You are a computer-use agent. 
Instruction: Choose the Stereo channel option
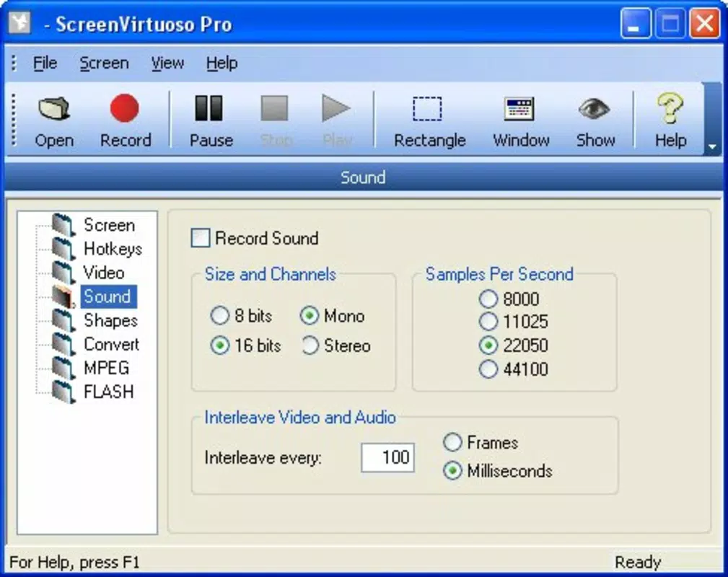(x=310, y=345)
